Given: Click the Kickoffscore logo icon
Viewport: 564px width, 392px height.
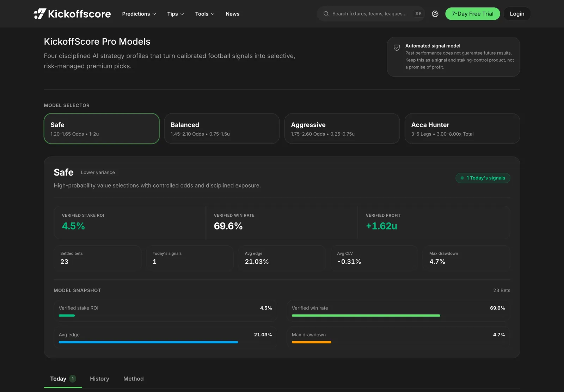Looking at the screenshot, I should (x=40, y=14).
